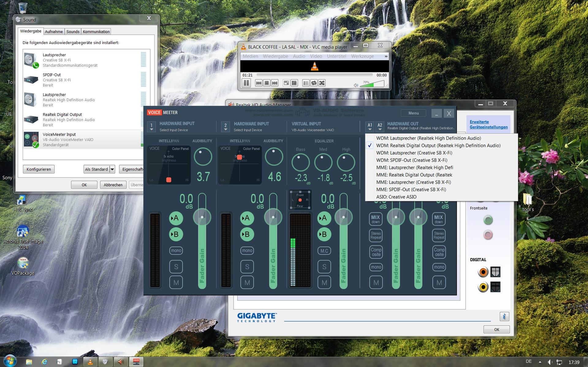This screenshot has height=367, width=588.
Task: Click OK in Realtek HD Audio-Manager
Action: click(497, 329)
